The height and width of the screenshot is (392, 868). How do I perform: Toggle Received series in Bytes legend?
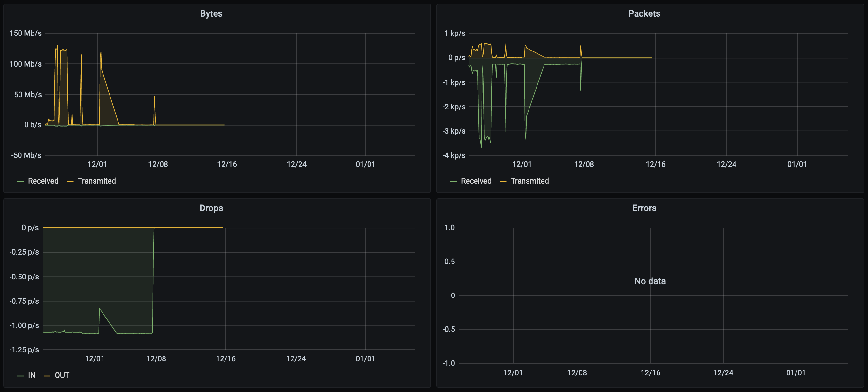point(43,181)
